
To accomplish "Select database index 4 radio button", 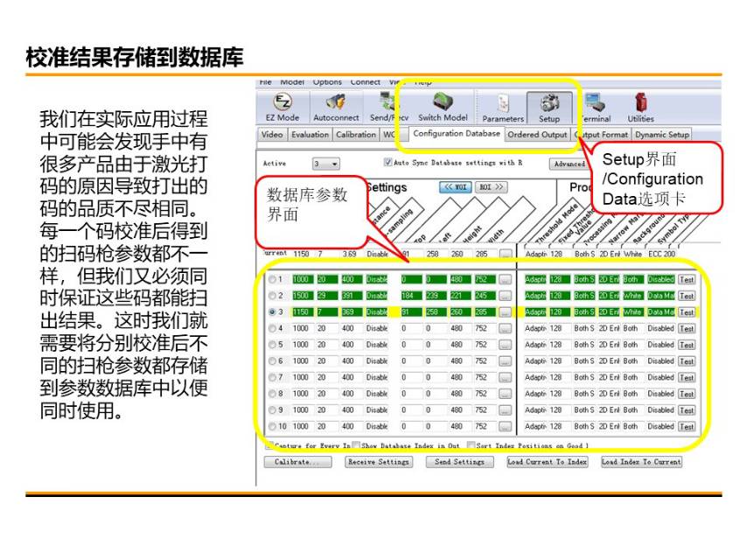I will click(x=272, y=328).
